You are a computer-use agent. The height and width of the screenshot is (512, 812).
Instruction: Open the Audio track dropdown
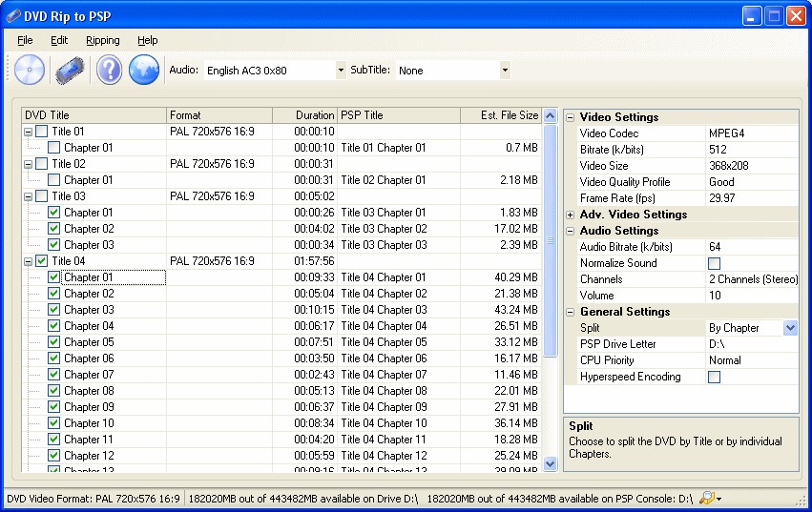point(341,70)
